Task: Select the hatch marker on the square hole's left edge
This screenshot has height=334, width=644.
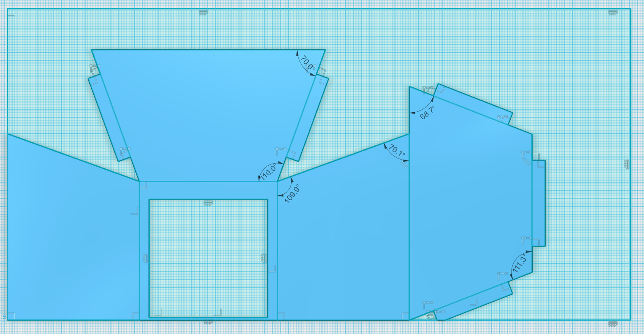Action: click(x=145, y=258)
